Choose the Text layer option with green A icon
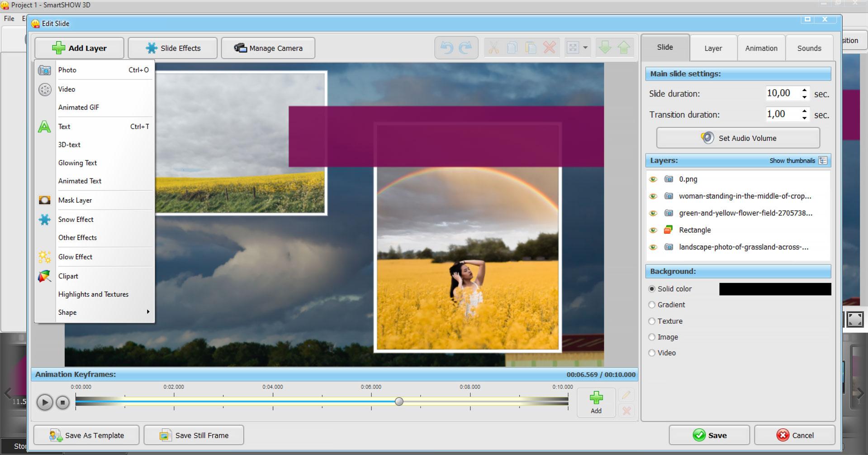868x455 pixels. 64,126
